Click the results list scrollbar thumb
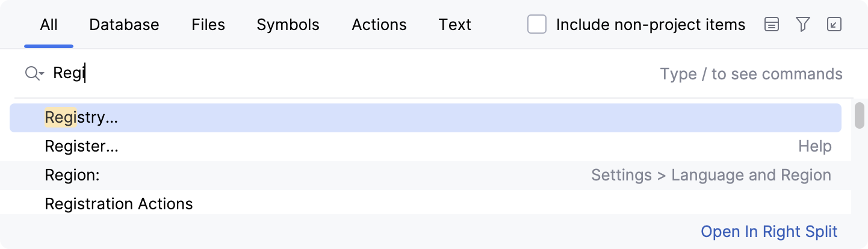Image resolution: width=868 pixels, height=249 pixels. tap(860, 115)
